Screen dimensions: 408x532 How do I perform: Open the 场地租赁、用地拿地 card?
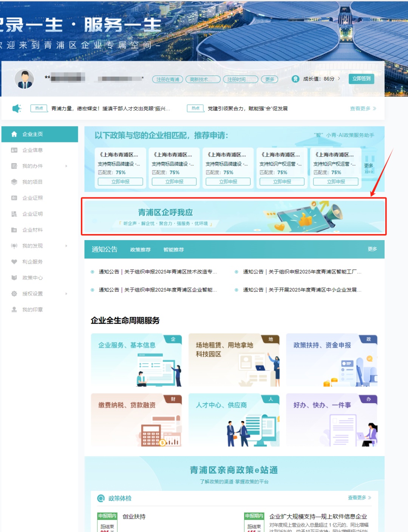tap(234, 360)
